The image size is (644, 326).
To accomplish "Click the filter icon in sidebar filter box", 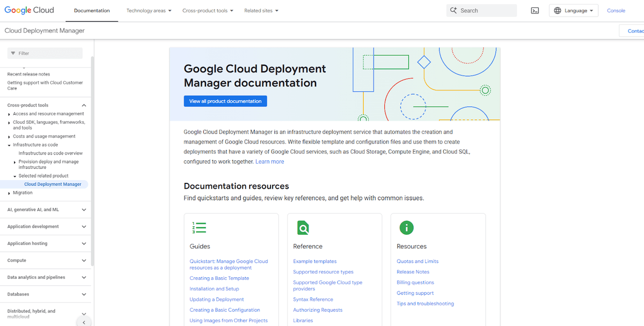I will click(13, 53).
